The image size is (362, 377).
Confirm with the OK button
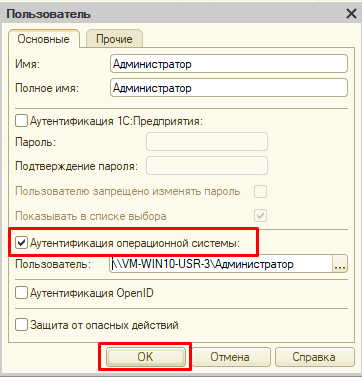[145, 357]
